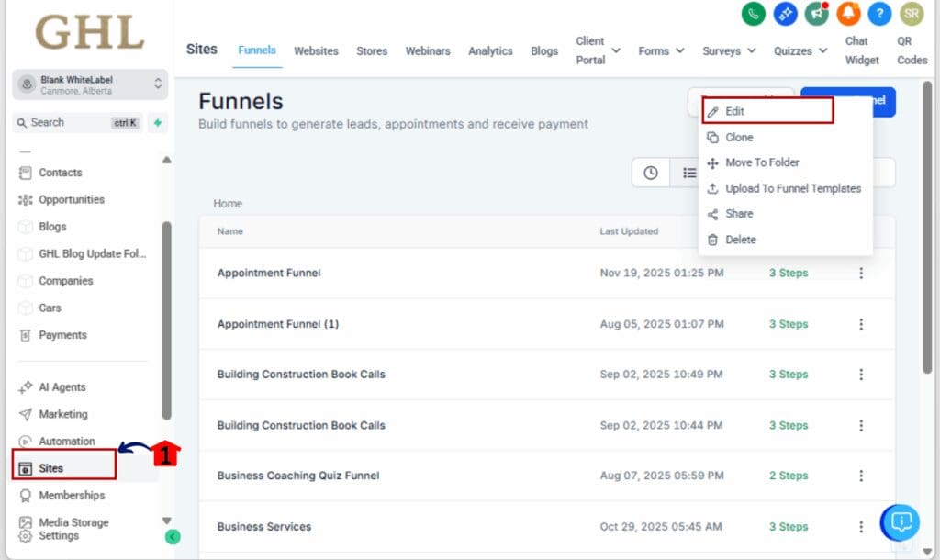Open the chat support bubble in the corner
Image resolution: width=940 pixels, height=560 pixels.
coord(901,521)
